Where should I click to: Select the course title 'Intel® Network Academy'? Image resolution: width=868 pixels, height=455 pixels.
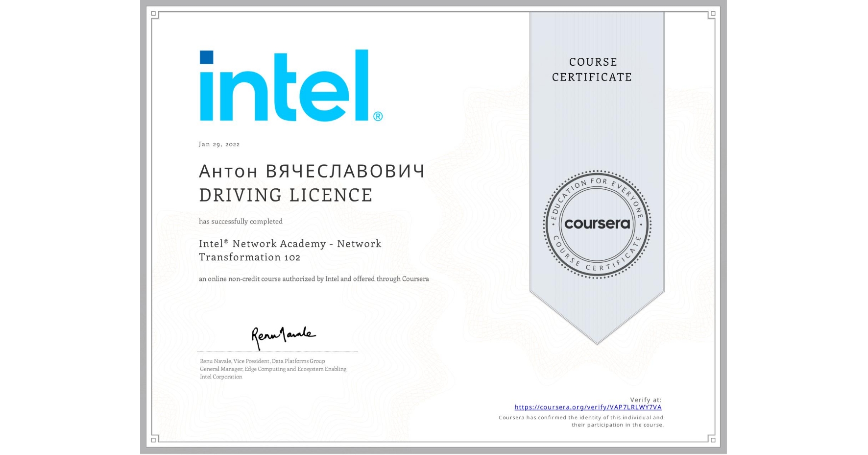[x=290, y=244]
